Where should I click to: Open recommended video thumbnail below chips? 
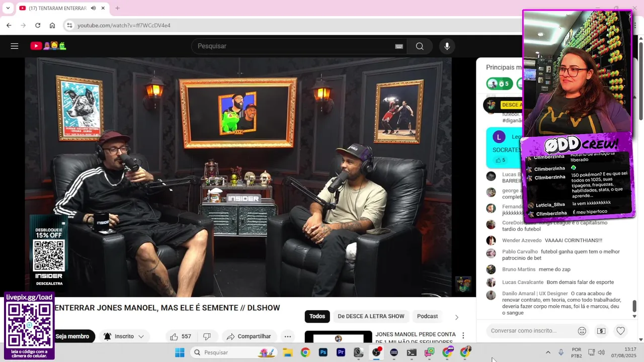[338, 337]
